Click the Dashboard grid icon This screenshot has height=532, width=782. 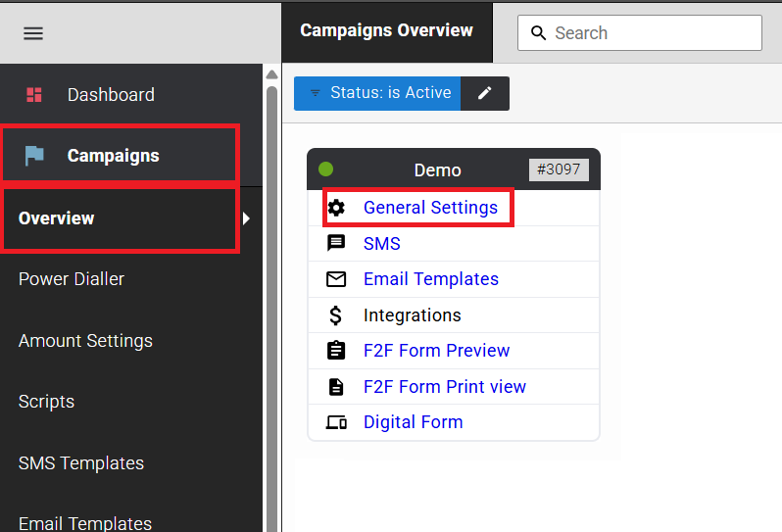tap(34, 95)
